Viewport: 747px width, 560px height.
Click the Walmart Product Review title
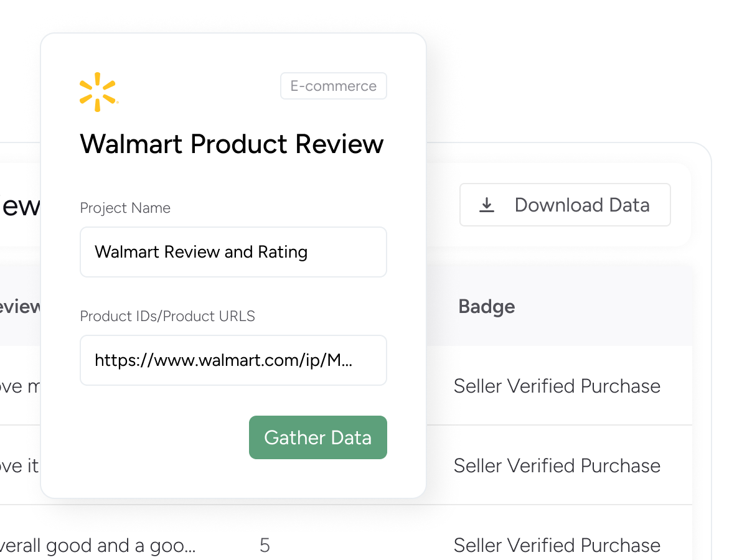(x=232, y=144)
